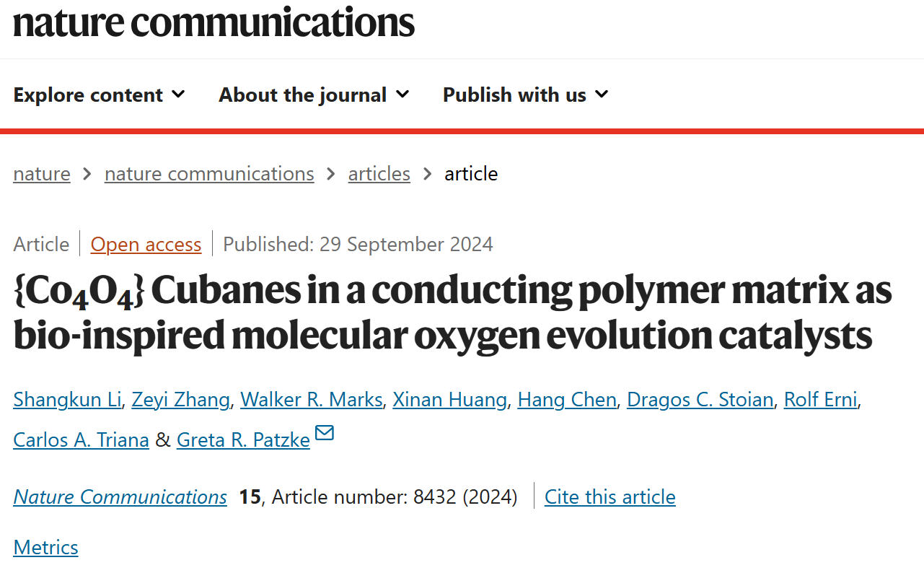Expand the Publish with us menu

(x=526, y=95)
